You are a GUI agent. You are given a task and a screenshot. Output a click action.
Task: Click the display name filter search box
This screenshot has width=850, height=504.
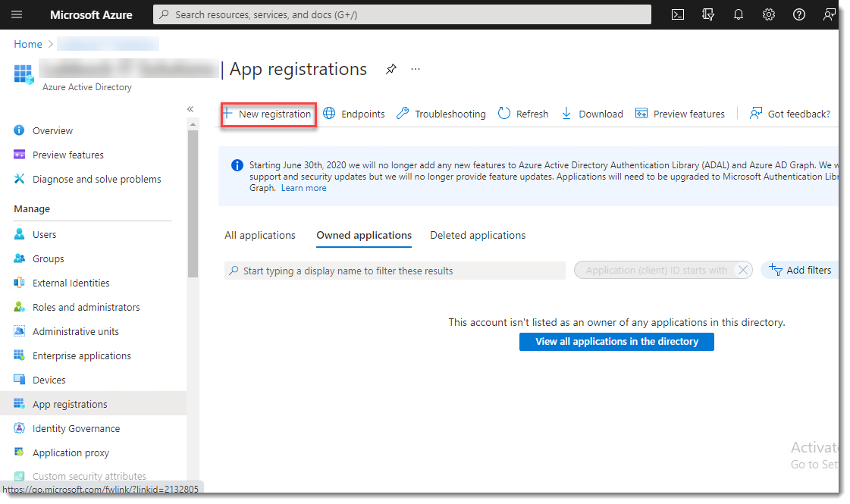coord(394,271)
